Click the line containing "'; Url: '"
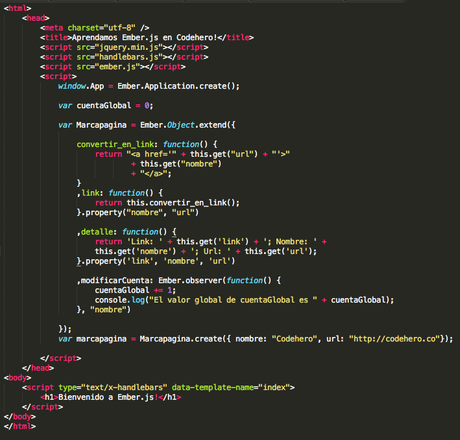The image size is (460, 440). [x=206, y=251]
